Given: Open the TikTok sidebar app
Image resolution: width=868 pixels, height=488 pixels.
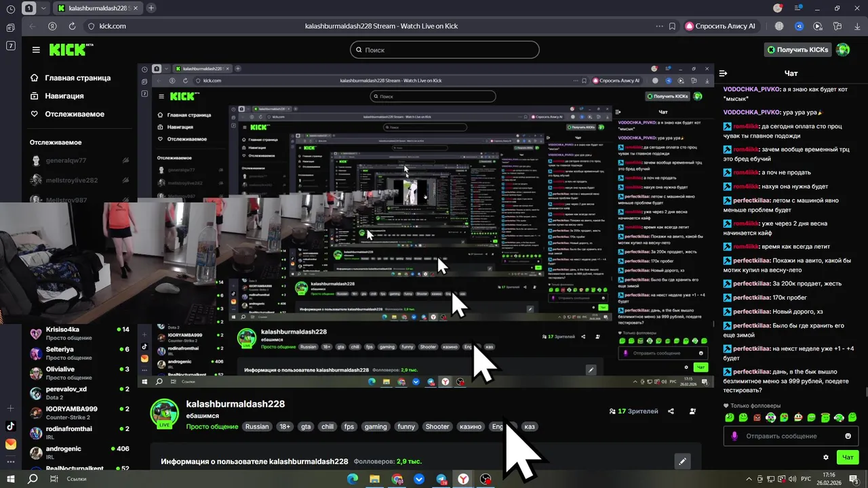Looking at the screenshot, I should click(x=10, y=426).
